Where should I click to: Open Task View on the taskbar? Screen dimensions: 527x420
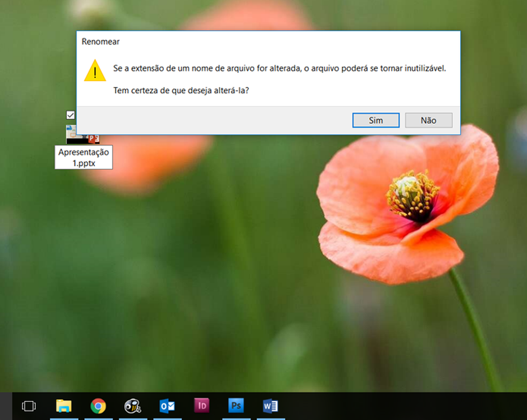point(29,406)
